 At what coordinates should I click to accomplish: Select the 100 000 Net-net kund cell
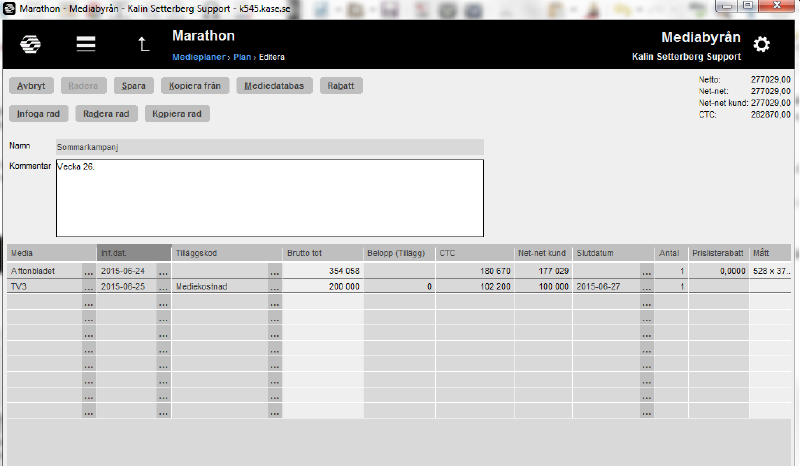(x=543, y=287)
